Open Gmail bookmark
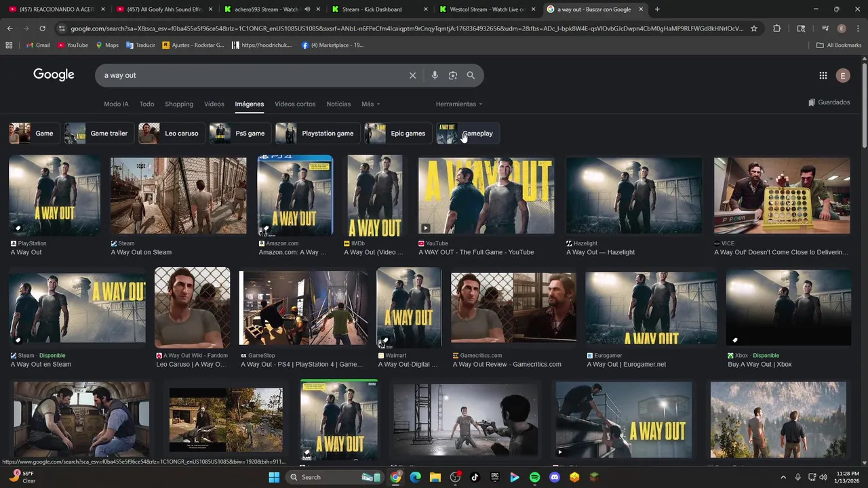This screenshot has height=488, width=868. click(x=38, y=45)
